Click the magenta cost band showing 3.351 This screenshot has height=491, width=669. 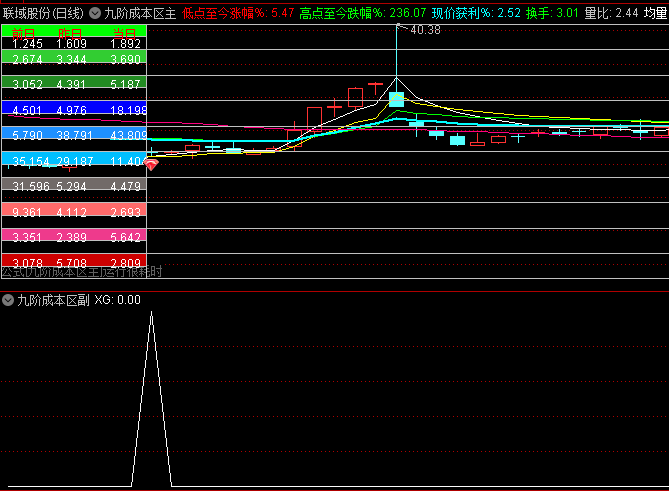coord(73,236)
